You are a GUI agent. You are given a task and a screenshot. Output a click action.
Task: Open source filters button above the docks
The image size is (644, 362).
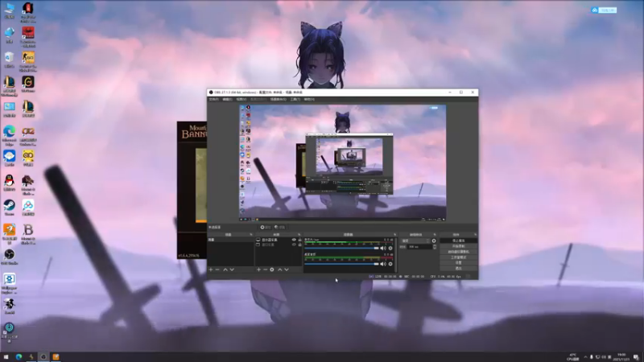[279, 228]
